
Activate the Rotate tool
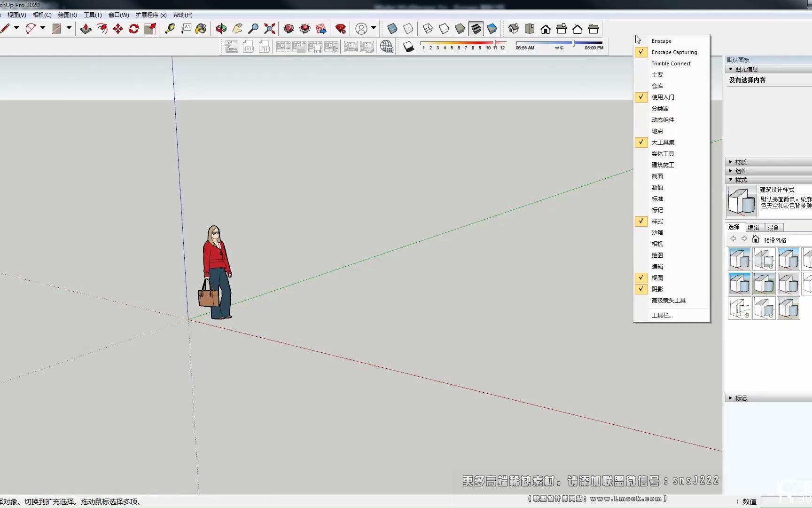(x=134, y=29)
